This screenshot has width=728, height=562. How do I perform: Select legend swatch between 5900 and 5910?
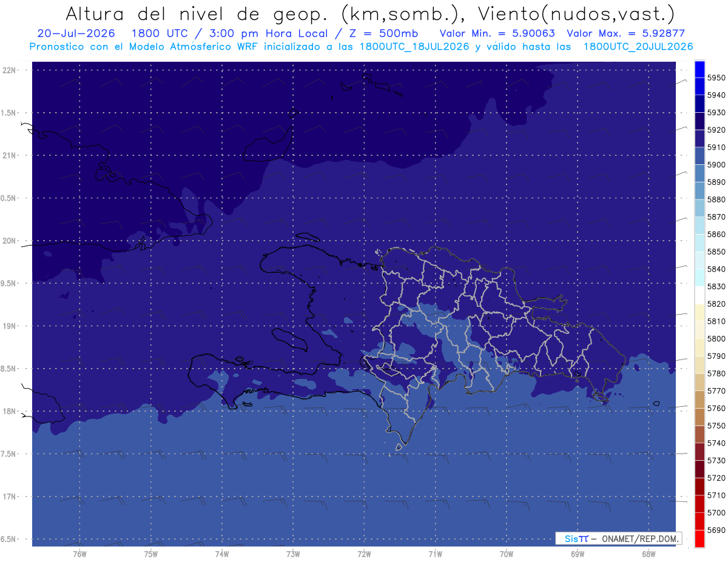699,156
